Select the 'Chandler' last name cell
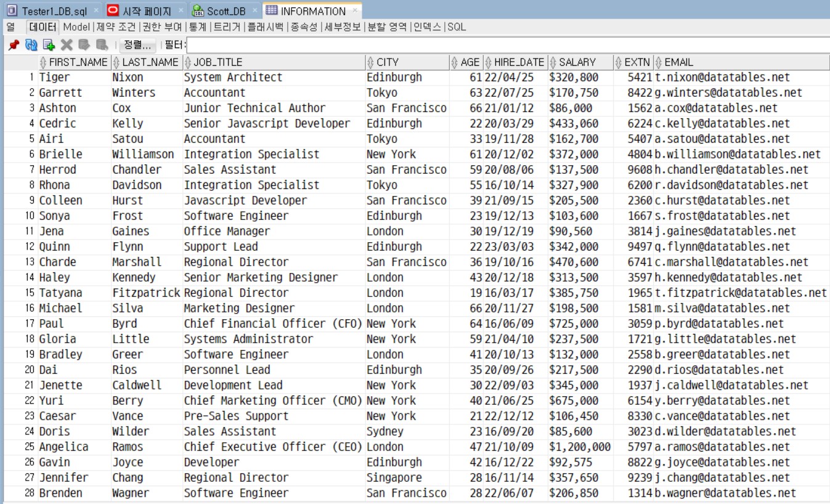Image resolution: width=830 pixels, height=504 pixels. point(147,170)
